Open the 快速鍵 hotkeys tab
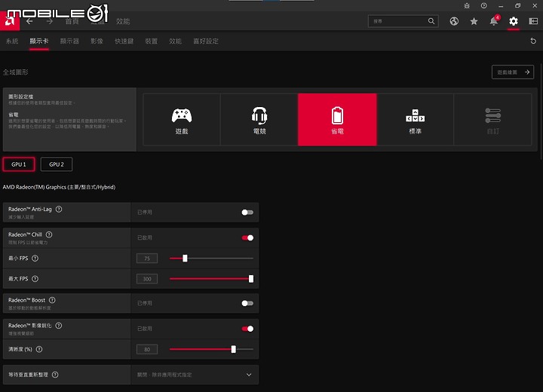This screenshot has width=543, height=392. point(124,41)
